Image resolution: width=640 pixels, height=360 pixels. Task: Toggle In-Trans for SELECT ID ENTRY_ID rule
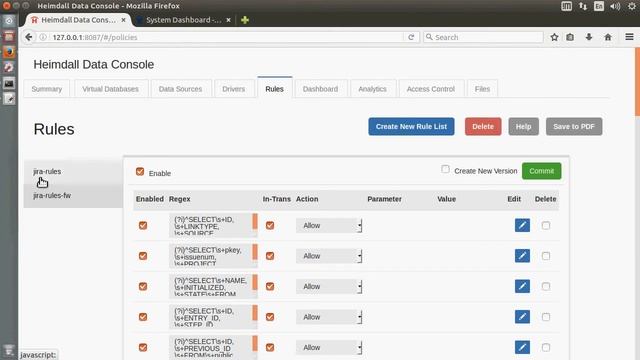(270, 317)
